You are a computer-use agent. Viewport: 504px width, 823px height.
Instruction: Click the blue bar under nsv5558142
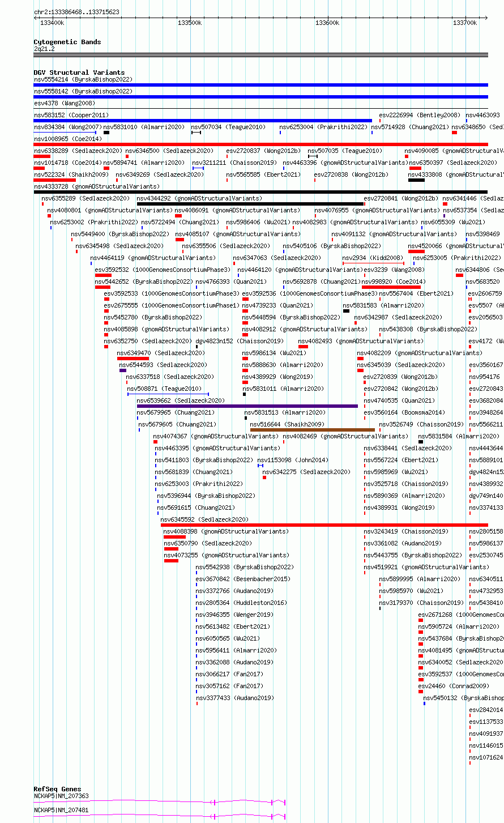pos(260,97)
